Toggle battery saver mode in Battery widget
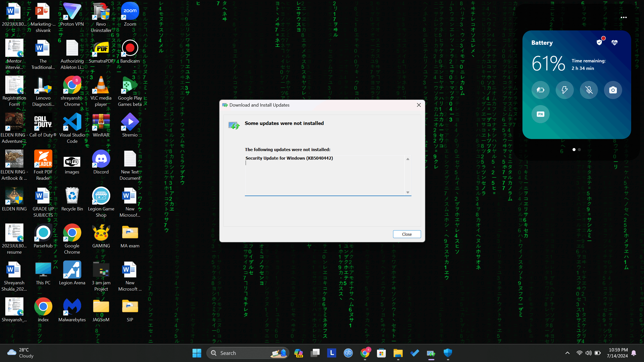 (540, 90)
